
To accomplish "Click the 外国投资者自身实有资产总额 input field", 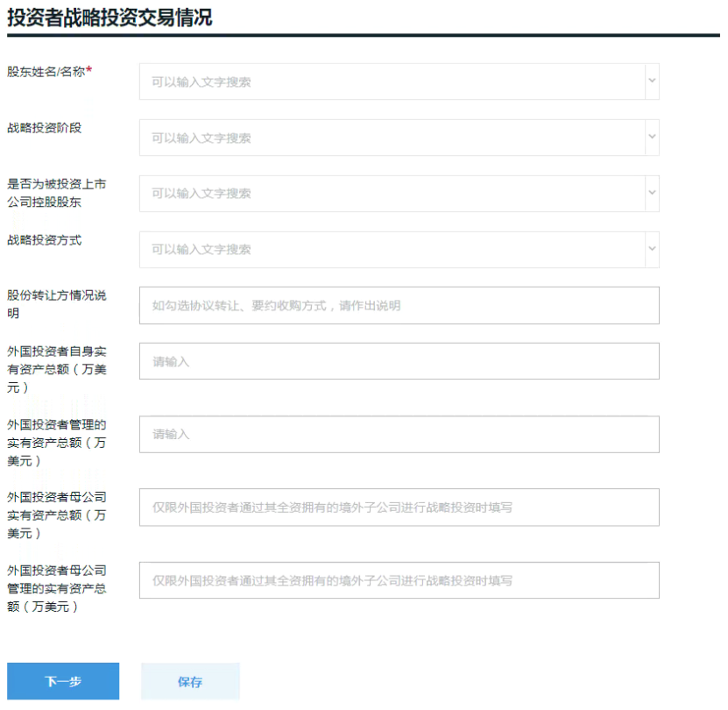I will pyautogui.click(x=399, y=361).
